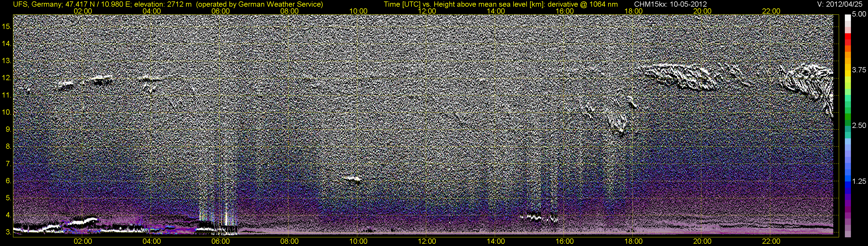The image size is (868, 246).
Task: Click the height axis label '5.'
Action: (8, 198)
